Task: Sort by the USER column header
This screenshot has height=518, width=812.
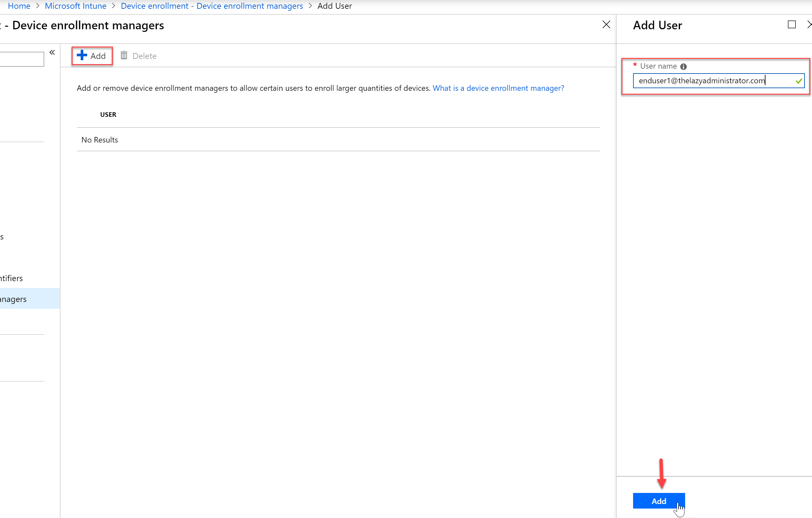Action: tap(108, 115)
